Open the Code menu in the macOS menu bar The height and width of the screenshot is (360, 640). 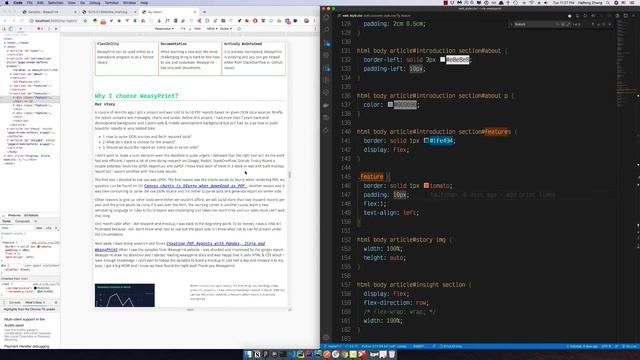point(18,2)
